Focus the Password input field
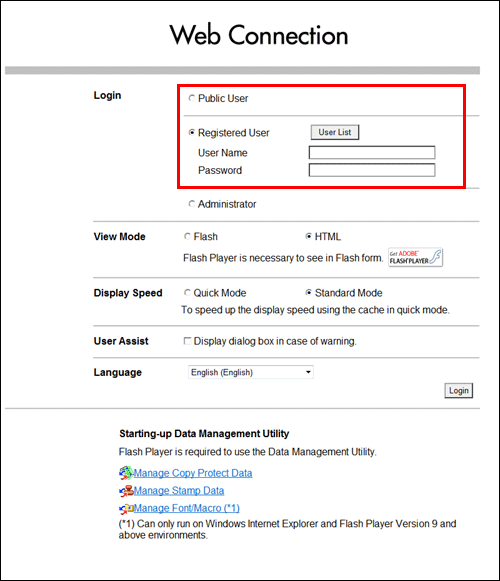 (x=372, y=170)
